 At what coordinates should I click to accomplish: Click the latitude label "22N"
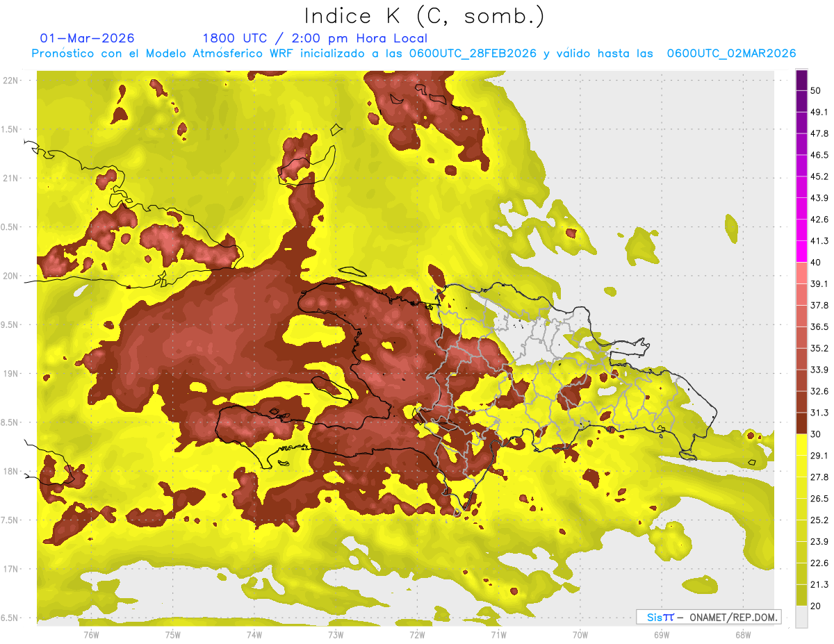tap(12, 81)
